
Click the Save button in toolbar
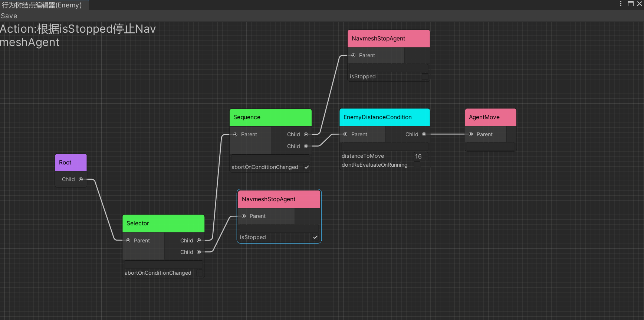click(9, 16)
